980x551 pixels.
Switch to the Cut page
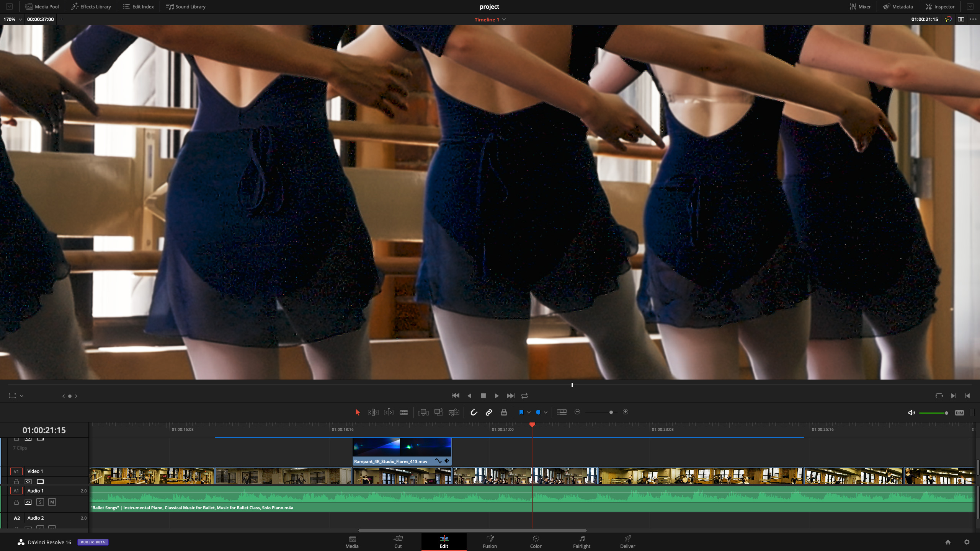click(x=398, y=542)
